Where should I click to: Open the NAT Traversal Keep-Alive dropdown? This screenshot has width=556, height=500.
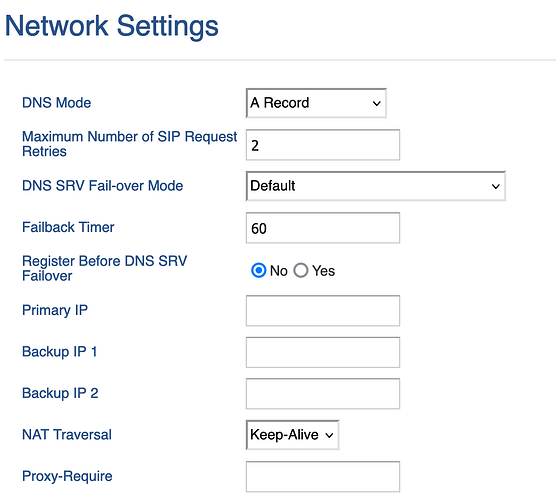293,435
